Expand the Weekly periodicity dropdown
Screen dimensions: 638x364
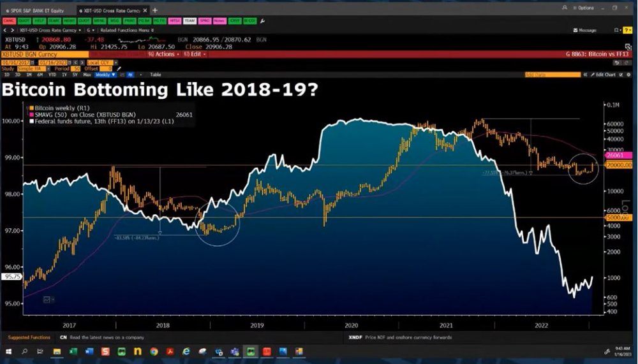(x=105, y=75)
